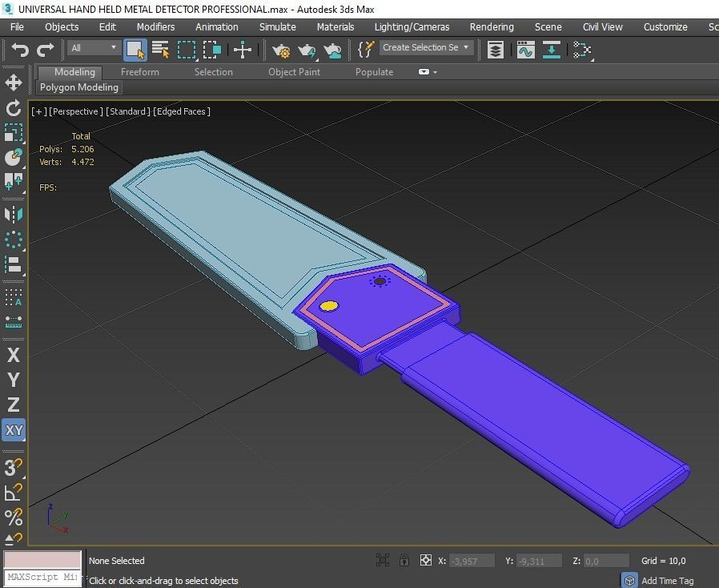Switch to the Object Paint ribbon tab
Viewport: 719px width, 588px height.
(294, 72)
